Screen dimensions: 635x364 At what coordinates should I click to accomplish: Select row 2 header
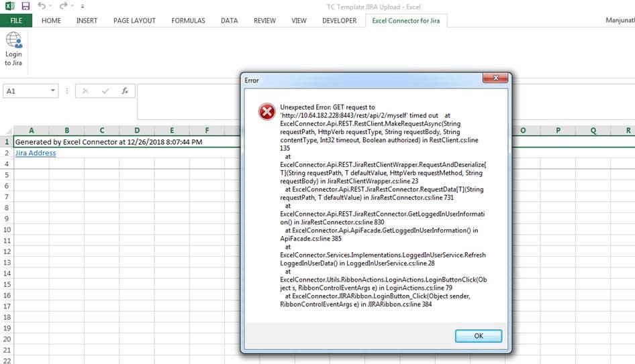[x=7, y=153]
